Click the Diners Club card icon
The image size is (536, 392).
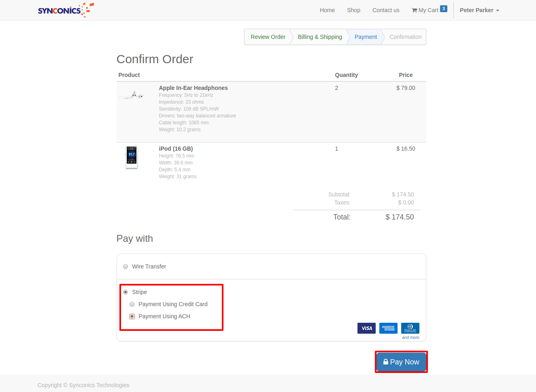tap(410, 328)
